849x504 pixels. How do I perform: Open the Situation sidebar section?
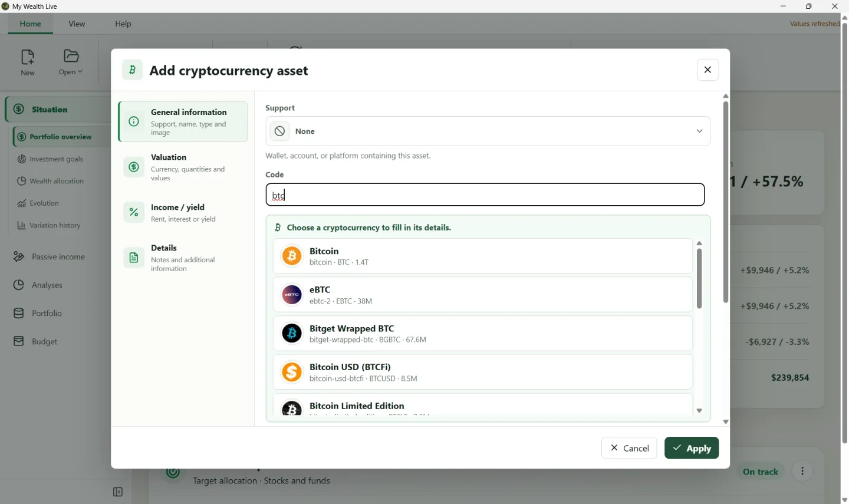pos(58,109)
